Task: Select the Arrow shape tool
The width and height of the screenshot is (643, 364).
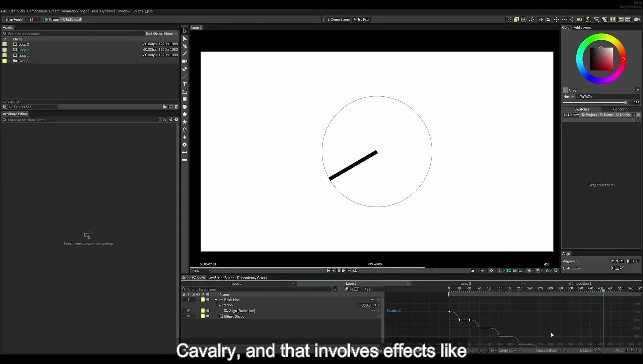Action: coord(185,152)
